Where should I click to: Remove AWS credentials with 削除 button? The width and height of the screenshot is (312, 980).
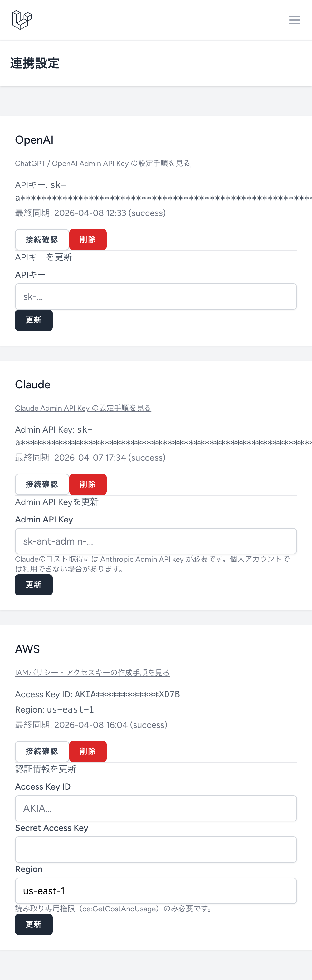(x=87, y=751)
